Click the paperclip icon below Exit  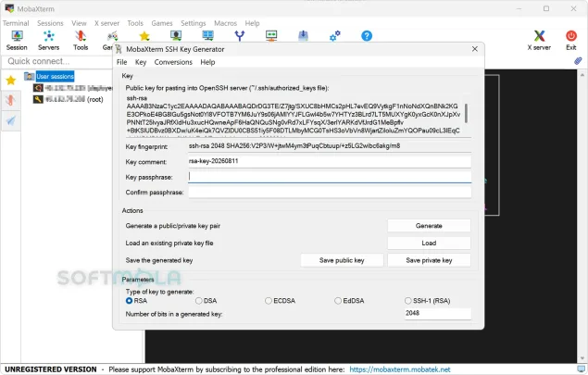[x=578, y=61]
